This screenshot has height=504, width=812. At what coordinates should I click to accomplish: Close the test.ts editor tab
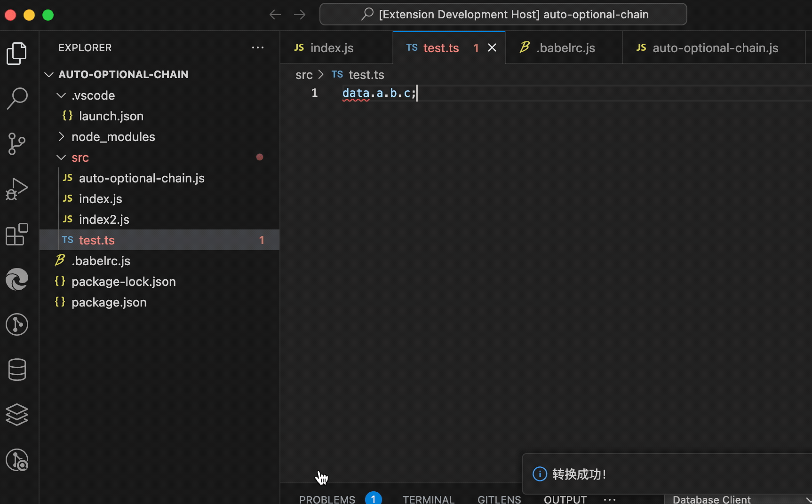(x=492, y=47)
